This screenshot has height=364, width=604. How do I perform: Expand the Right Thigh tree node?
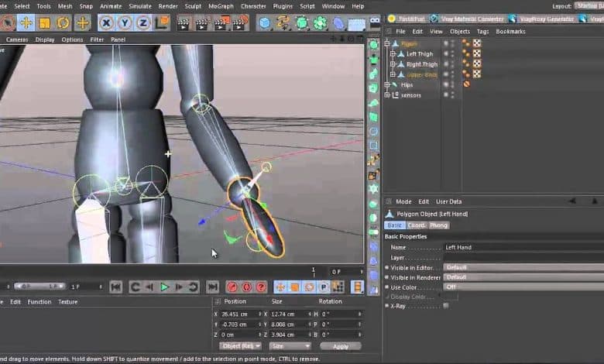coord(393,64)
